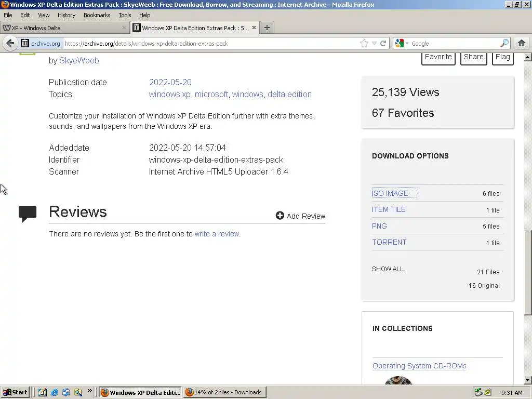
Task: Close the Windows XP Delta Edition Extras tab
Action: pyautogui.click(x=254, y=28)
